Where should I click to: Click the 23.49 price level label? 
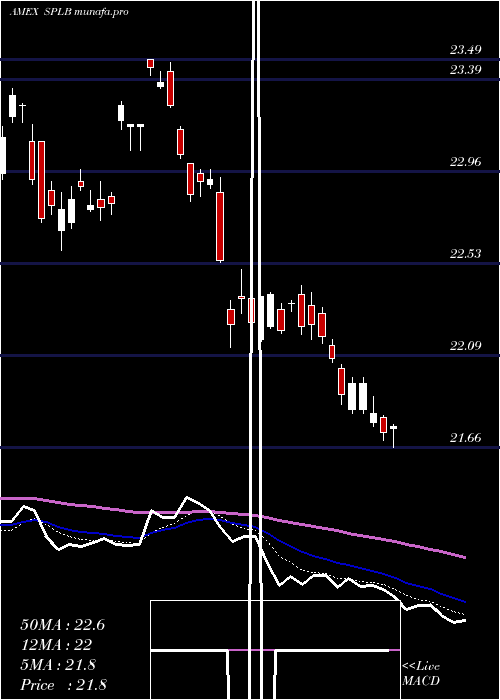[x=465, y=50]
